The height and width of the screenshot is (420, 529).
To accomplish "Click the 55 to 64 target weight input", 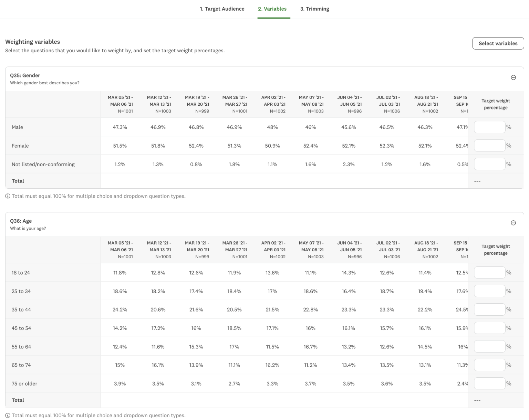I will (x=489, y=346).
